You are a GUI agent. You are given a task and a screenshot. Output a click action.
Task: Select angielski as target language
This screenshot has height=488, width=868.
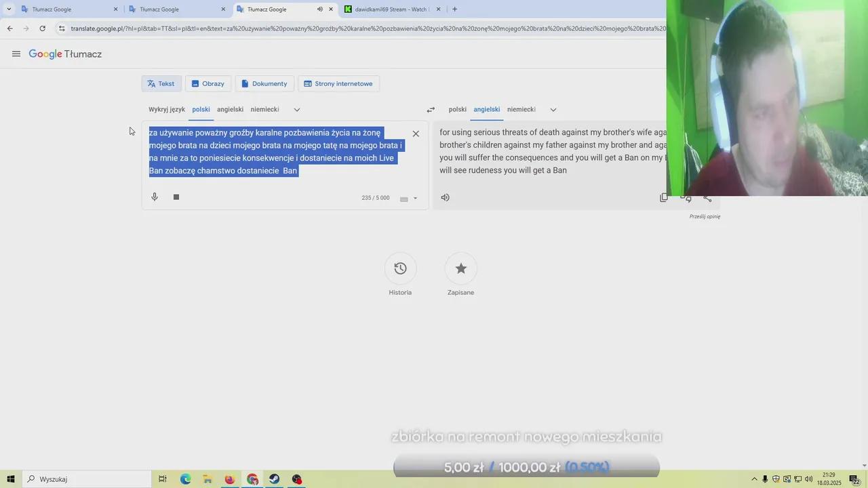487,109
